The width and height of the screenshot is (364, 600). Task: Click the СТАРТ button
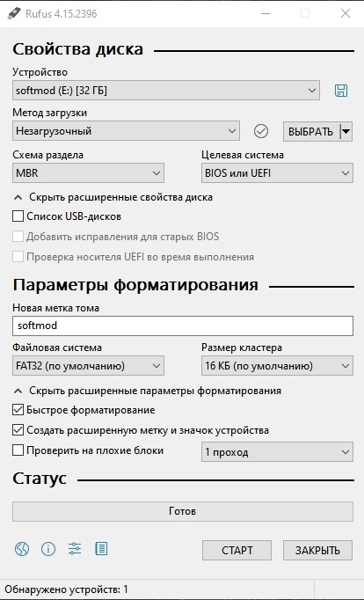click(x=237, y=550)
